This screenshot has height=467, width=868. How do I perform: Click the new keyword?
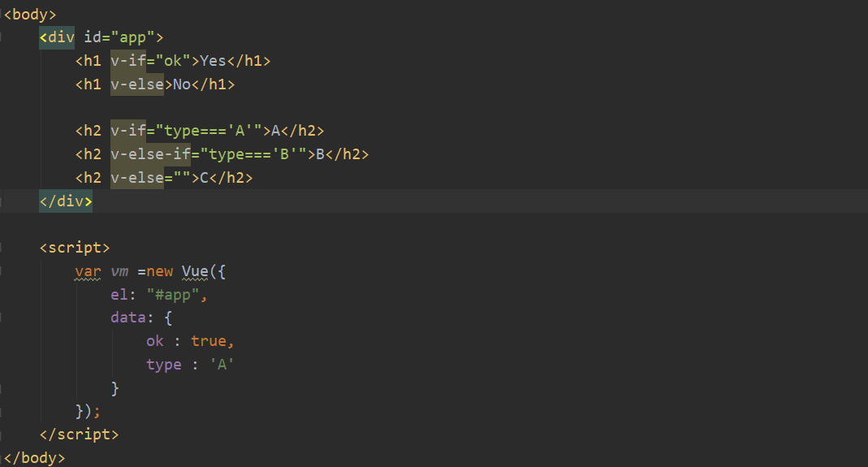(160, 271)
